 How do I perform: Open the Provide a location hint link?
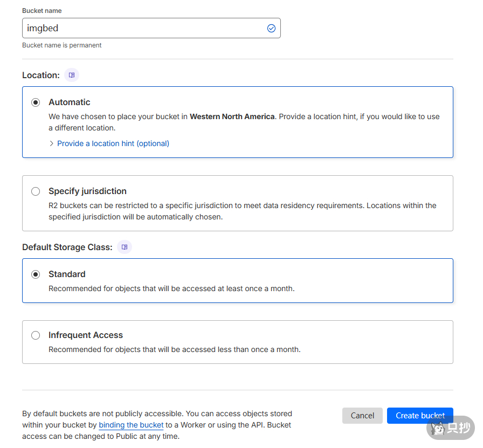click(x=113, y=143)
